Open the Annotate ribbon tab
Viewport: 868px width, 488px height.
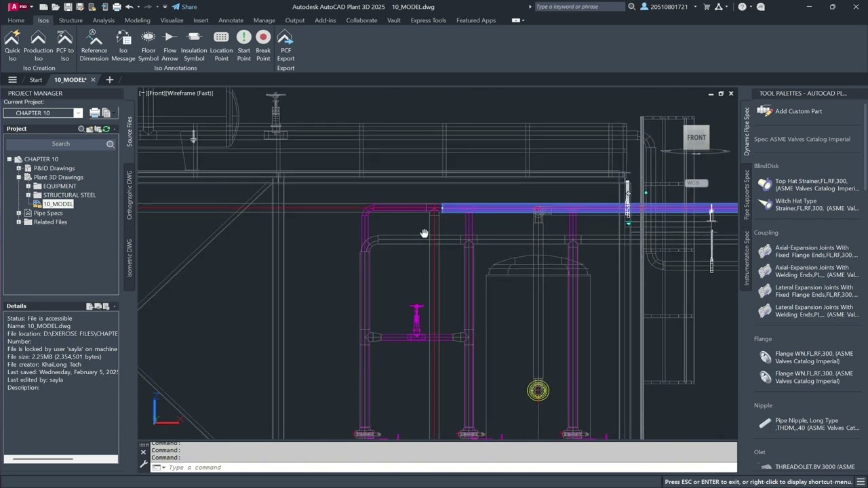[231, 20]
